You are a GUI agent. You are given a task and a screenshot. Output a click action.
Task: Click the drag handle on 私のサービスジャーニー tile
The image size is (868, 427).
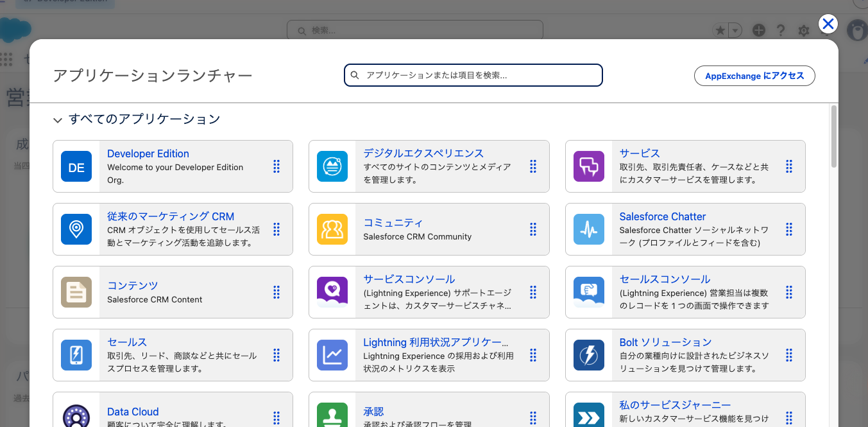click(789, 418)
